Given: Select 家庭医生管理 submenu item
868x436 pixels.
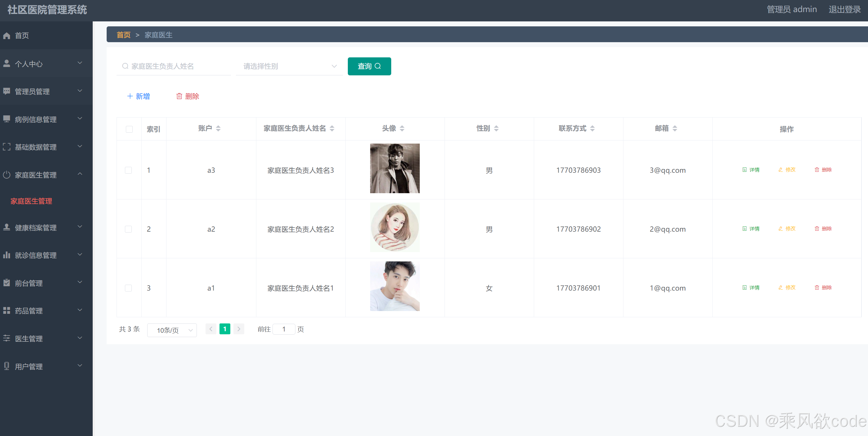Looking at the screenshot, I should click(x=31, y=201).
